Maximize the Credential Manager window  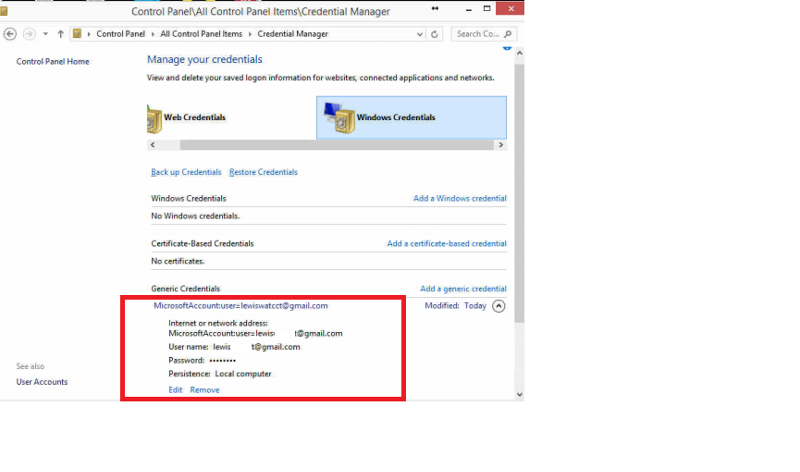tap(487, 9)
